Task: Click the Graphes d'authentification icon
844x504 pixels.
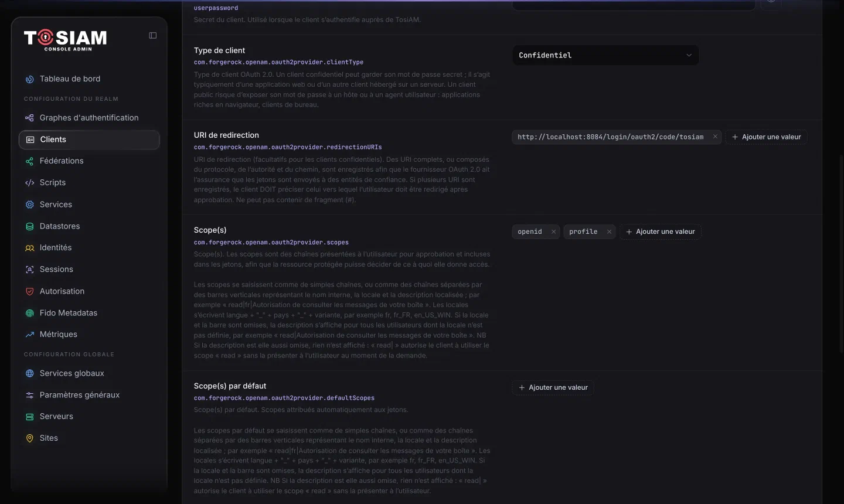Action: click(x=30, y=118)
